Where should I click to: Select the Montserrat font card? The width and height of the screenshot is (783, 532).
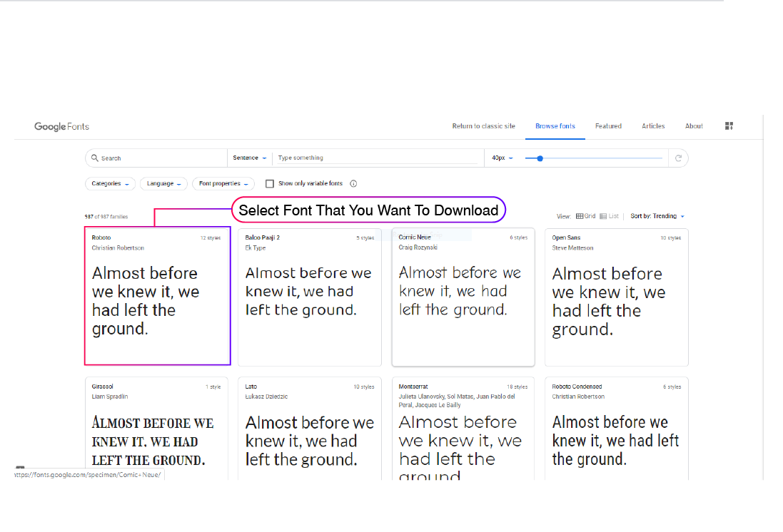pos(463,429)
